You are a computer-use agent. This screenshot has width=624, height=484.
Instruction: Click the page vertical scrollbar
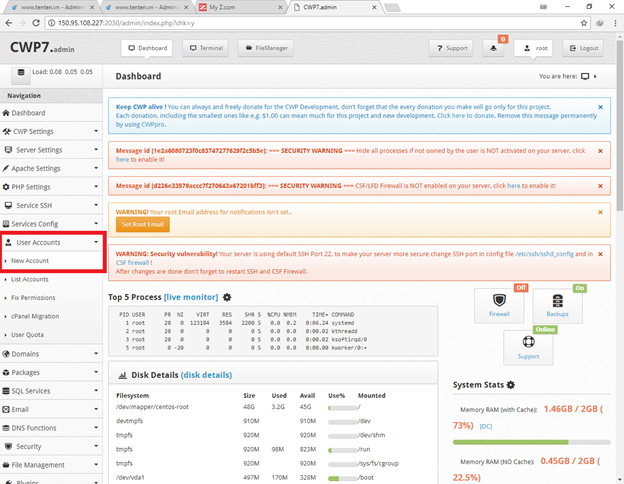coord(620,125)
